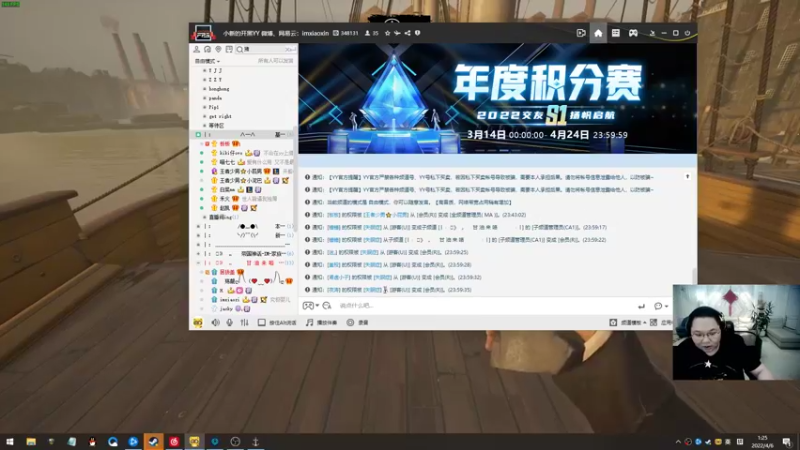The width and height of the screenshot is (800, 450).
Task: Expand the /●_●\ channel row
Action: pos(198,226)
